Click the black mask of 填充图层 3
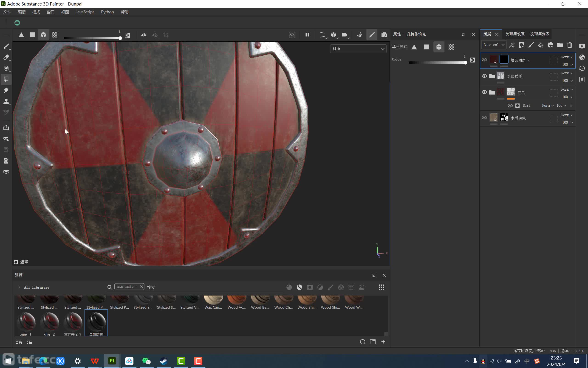588x368 pixels. [x=504, y=59]
